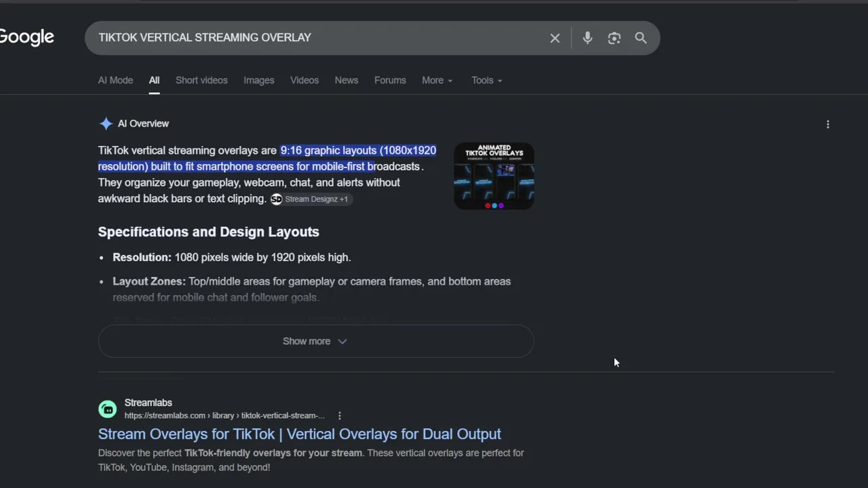Click the Streamlabs result description snippet
Viewport: 868px width, 488px height.
point(311,460)
